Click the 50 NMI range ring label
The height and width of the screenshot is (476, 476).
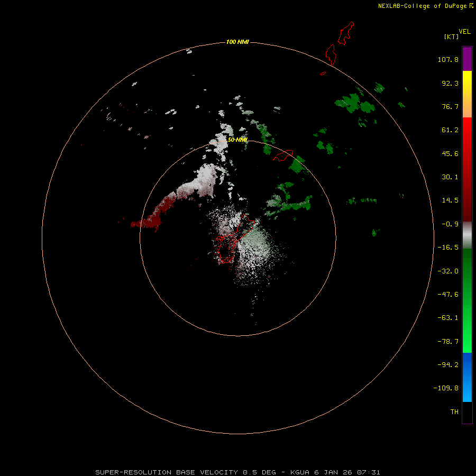click(x=237, y=140)
